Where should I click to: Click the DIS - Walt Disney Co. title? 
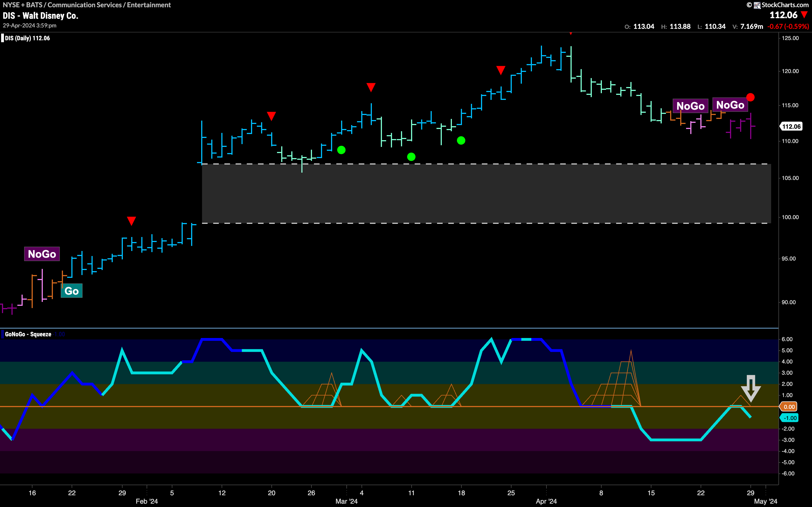point(40,16)
